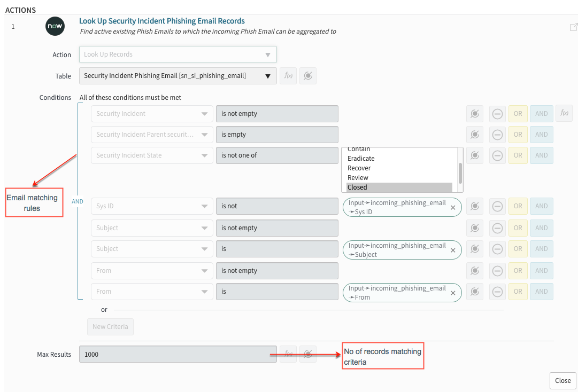Click the 'is not' operator for Sys ID

click(x=277, y=206)
